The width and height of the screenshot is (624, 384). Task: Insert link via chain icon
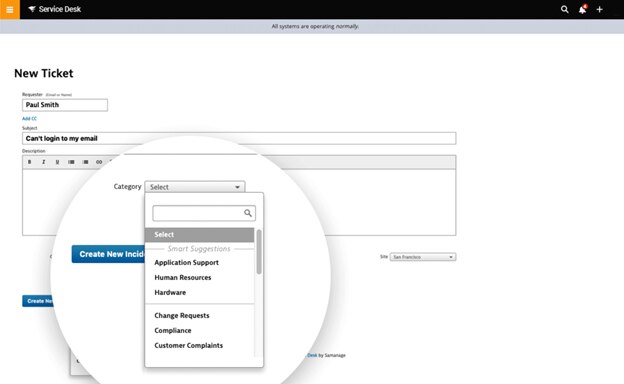99,162
